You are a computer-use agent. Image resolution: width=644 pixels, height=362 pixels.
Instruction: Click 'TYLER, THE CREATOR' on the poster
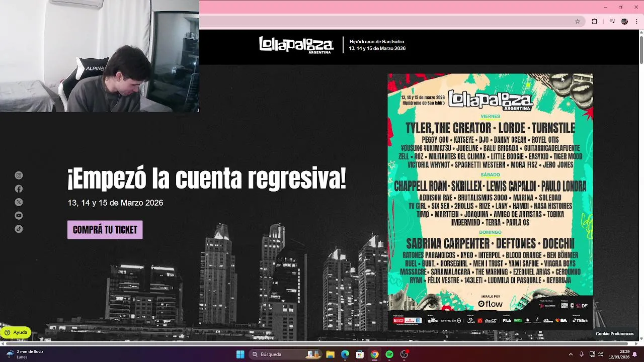(x=448, y=128)
